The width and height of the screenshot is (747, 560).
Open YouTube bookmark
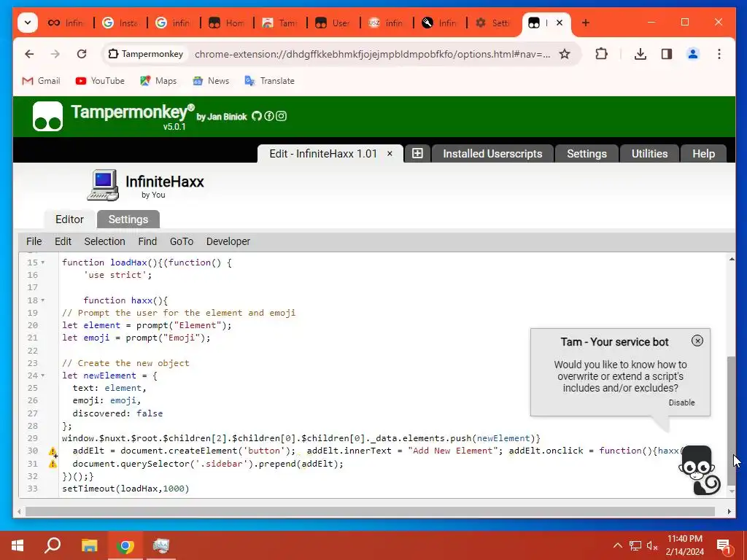100,81
